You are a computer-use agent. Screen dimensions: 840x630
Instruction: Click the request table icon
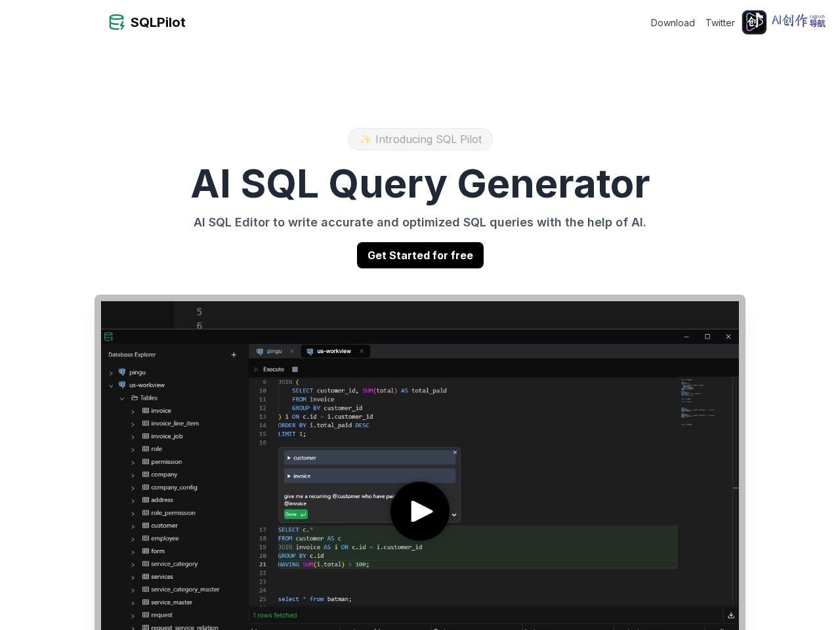click(x=146, y=615)
